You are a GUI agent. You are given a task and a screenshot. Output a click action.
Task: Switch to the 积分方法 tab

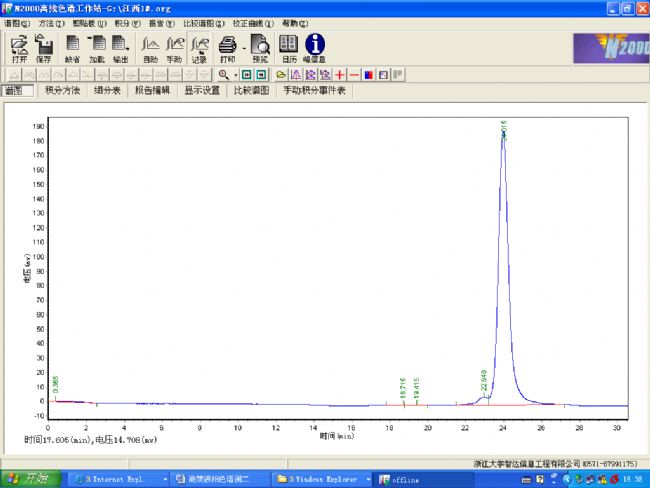(x=62, y=91)
